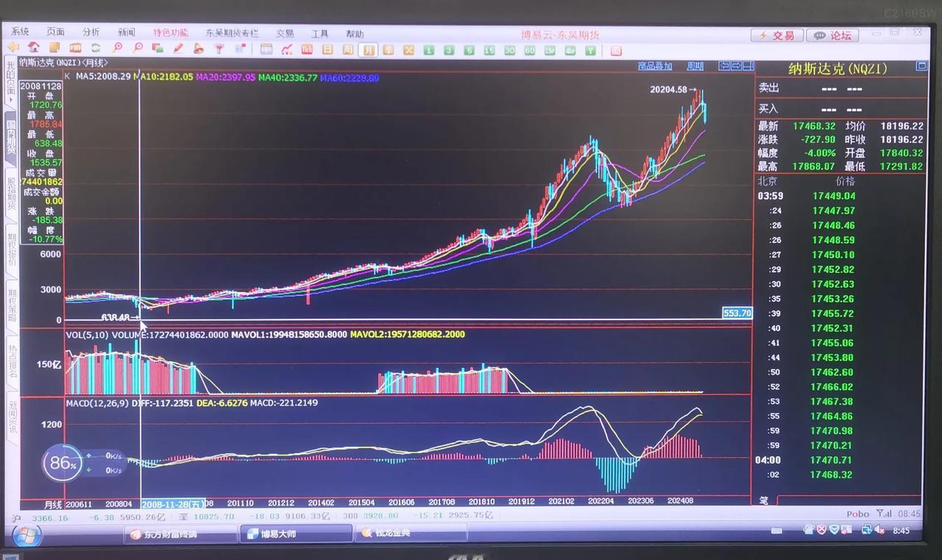This screenshot has height=560, width=942.
Task: Click the red Tick chart icon
Action: click(307, 49)
